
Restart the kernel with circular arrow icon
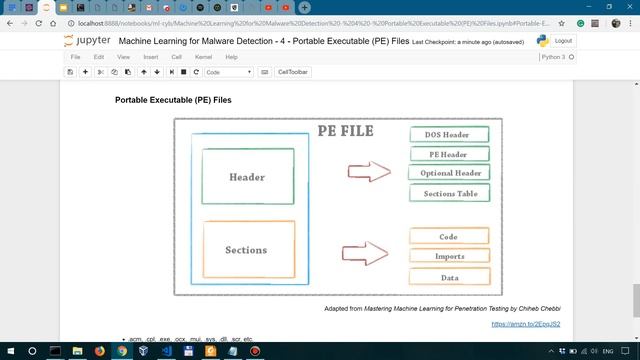point(196,72)
